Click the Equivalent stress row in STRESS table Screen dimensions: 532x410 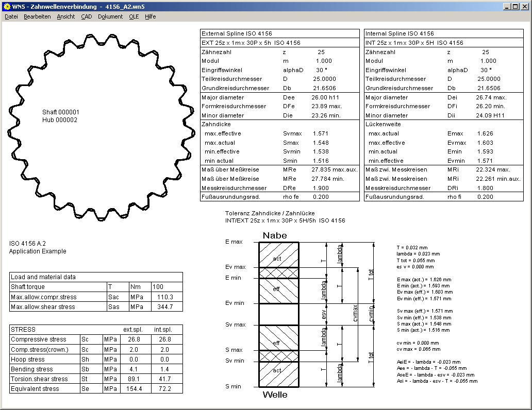pyautogui.click(x=35, y=389)
